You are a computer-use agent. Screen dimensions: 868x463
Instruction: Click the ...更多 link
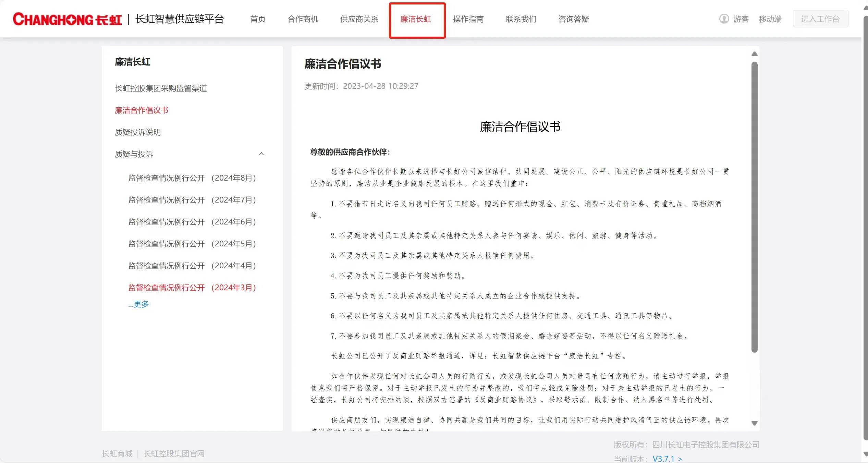pos(138,304)
